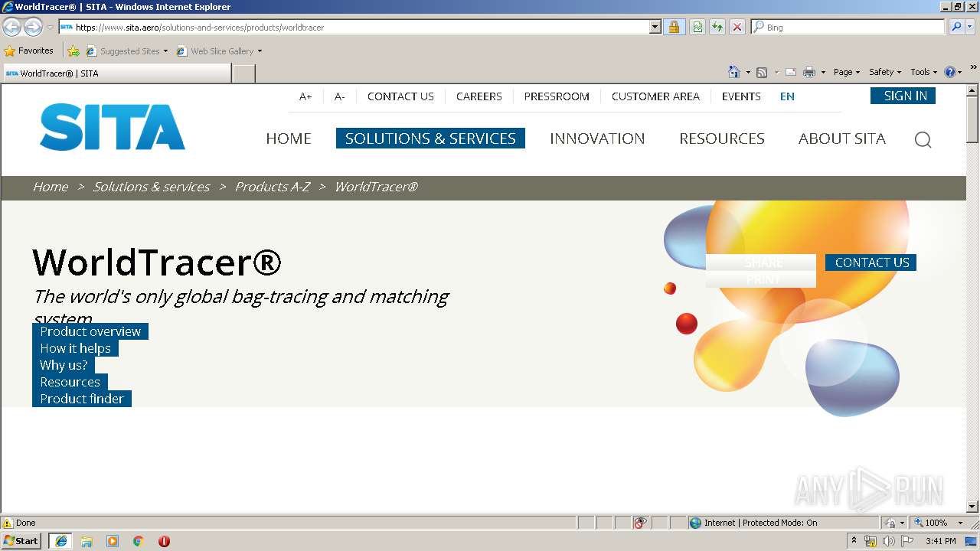The image size is (980, 551).
Task: Open the PRESSROOM link
Action: (x=557, y=96)
